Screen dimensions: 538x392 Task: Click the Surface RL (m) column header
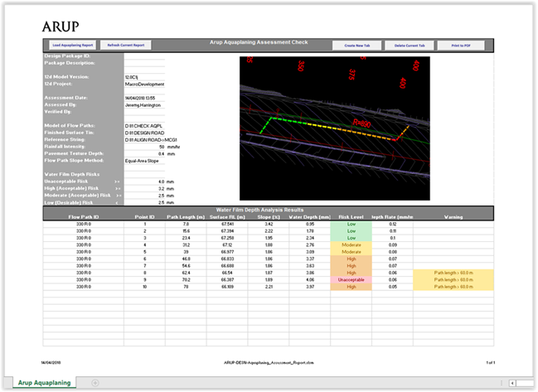click(x=227, y=217)
